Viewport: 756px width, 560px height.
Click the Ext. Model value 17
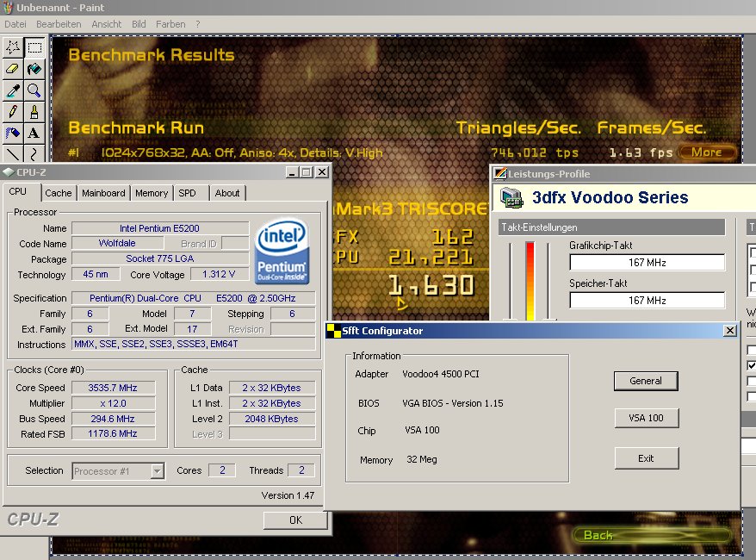tap(192, 329)
